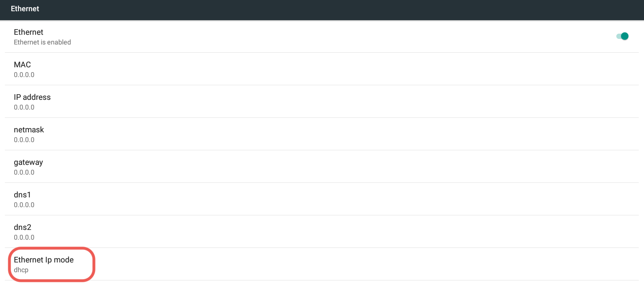Toggle the Ethernet switch off

point(622,36)
